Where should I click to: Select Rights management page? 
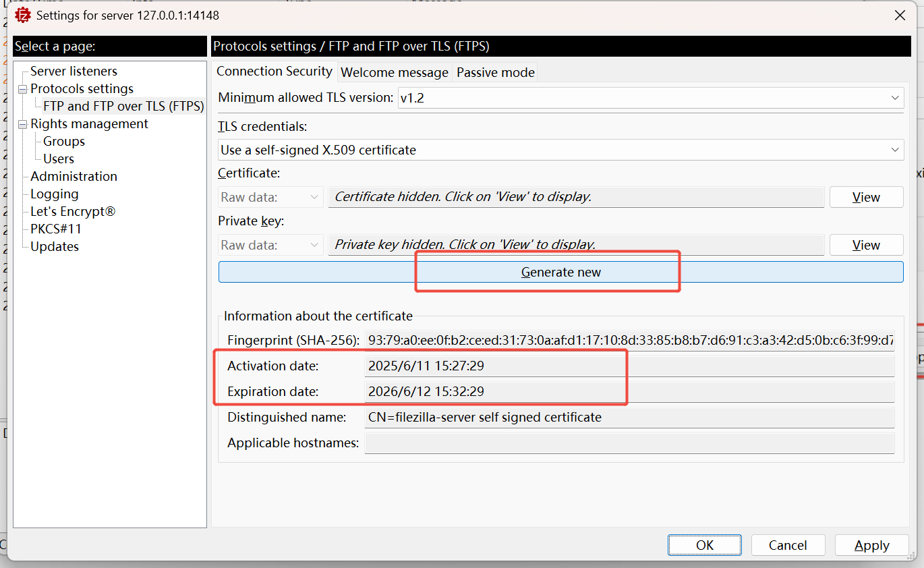click(x=89, y=123)
